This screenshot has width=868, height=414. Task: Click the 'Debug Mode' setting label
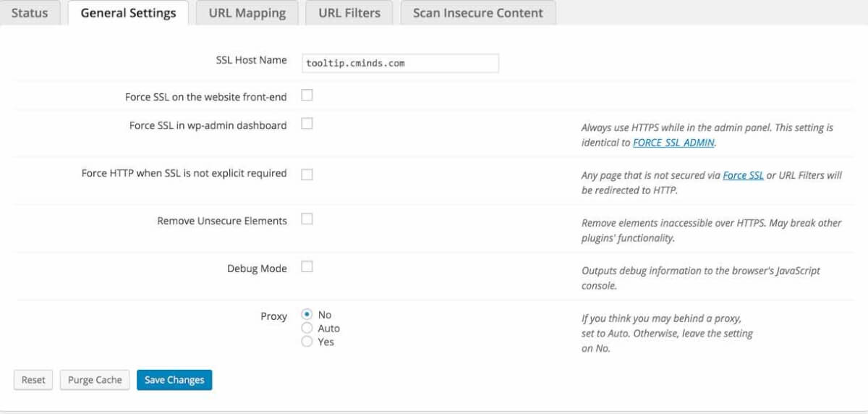257,269
